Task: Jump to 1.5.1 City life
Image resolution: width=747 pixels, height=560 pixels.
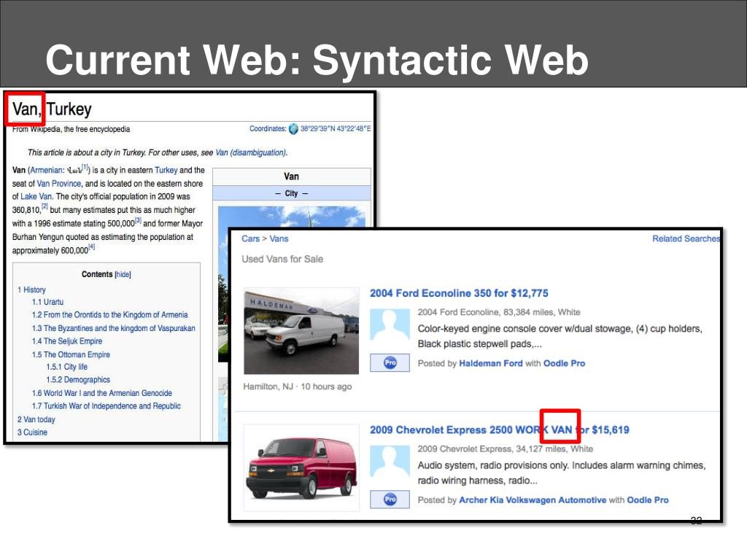Action: 66,367
